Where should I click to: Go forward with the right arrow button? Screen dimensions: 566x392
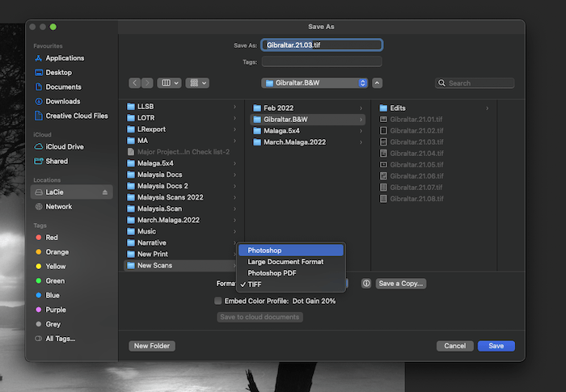tap(147, 83)
